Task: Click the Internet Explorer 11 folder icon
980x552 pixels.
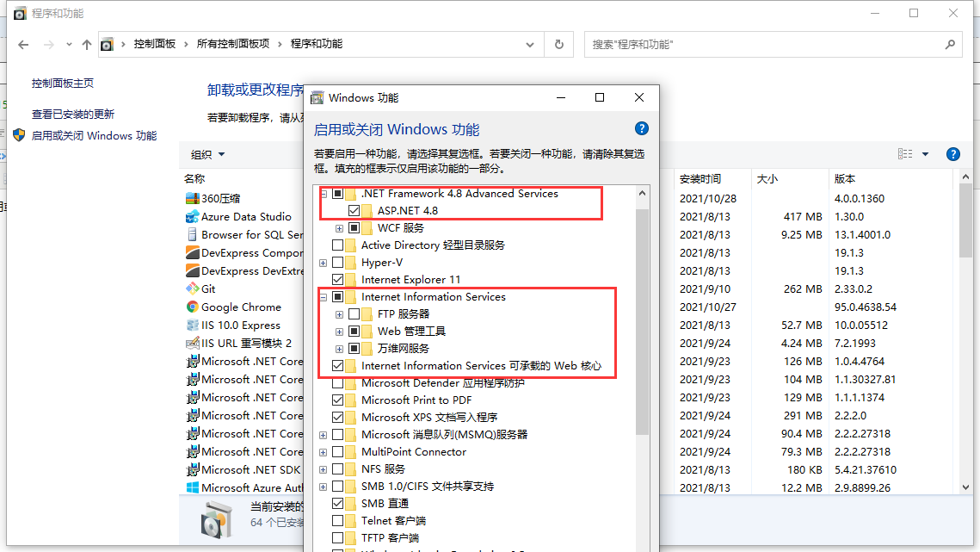Action: tap(351, 280)
